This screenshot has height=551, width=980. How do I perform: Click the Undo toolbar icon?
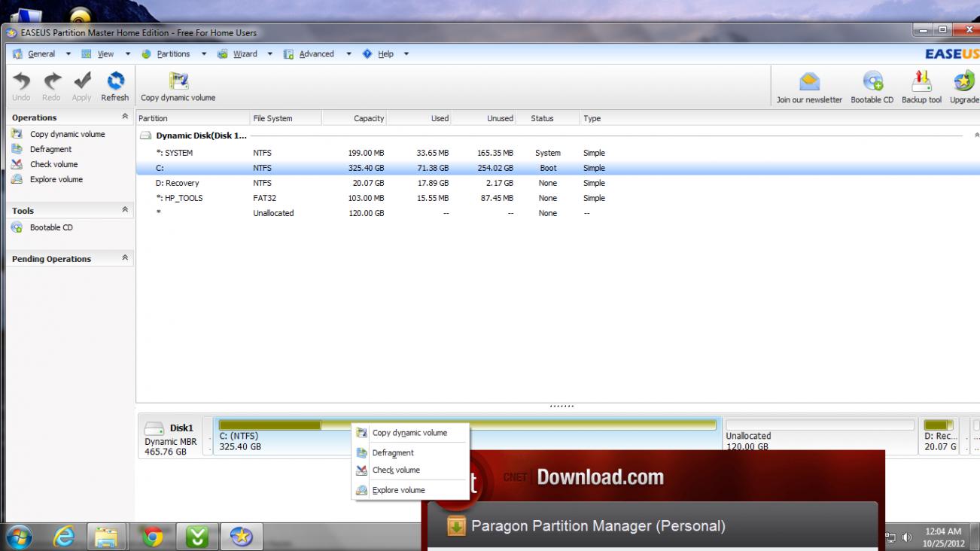[21, 81]
